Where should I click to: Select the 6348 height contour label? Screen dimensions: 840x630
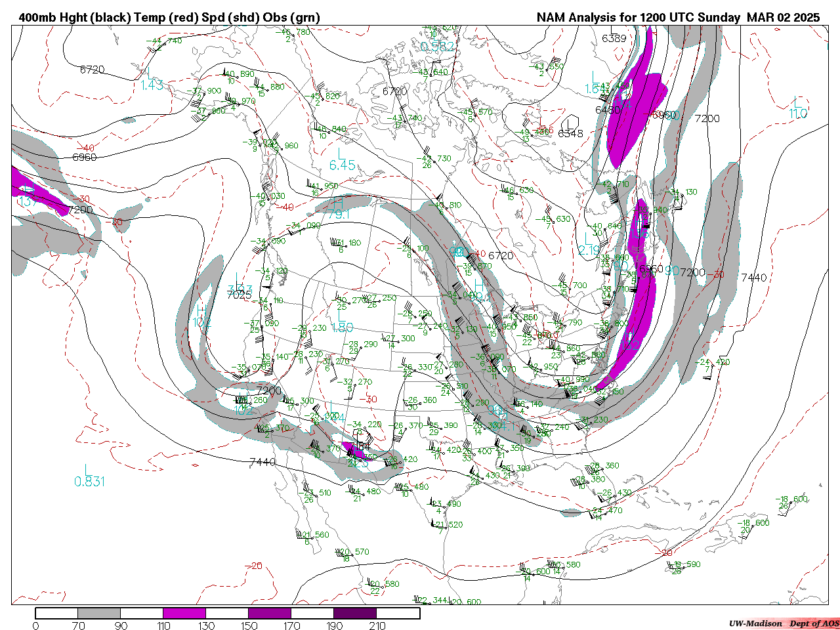point(570,134)
